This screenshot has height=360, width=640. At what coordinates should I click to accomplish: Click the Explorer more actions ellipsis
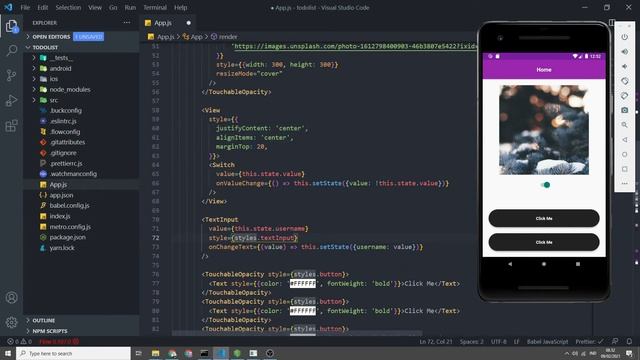tap(127, 23)
